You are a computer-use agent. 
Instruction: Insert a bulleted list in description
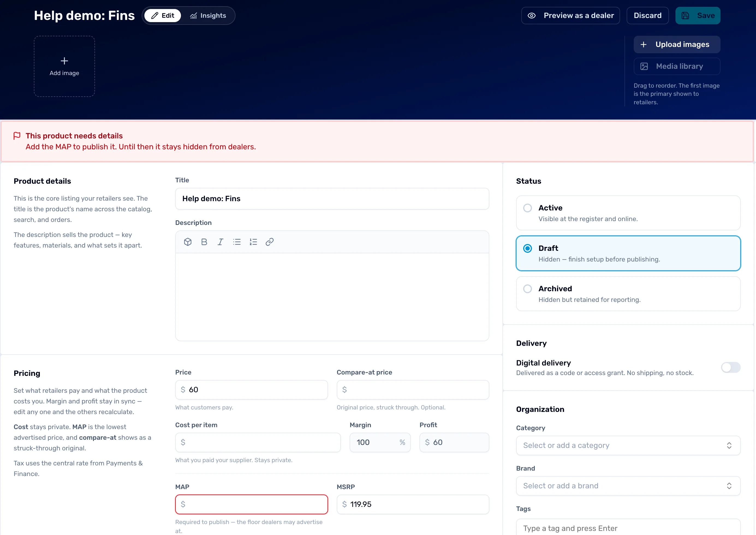point(237,242)
